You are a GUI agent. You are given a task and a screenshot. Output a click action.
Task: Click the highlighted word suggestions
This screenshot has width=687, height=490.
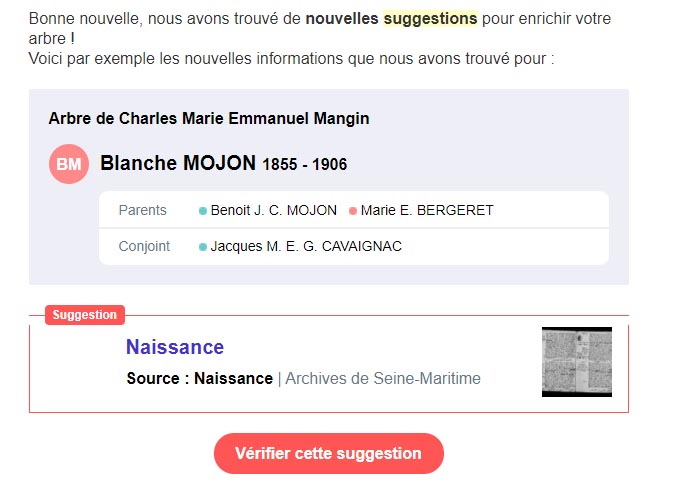click(x=430, y=18)
